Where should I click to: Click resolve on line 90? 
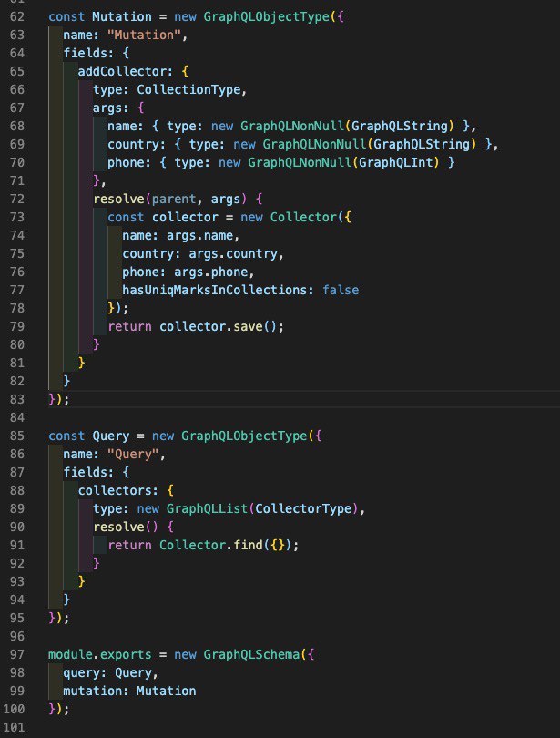tap(118, 527)
